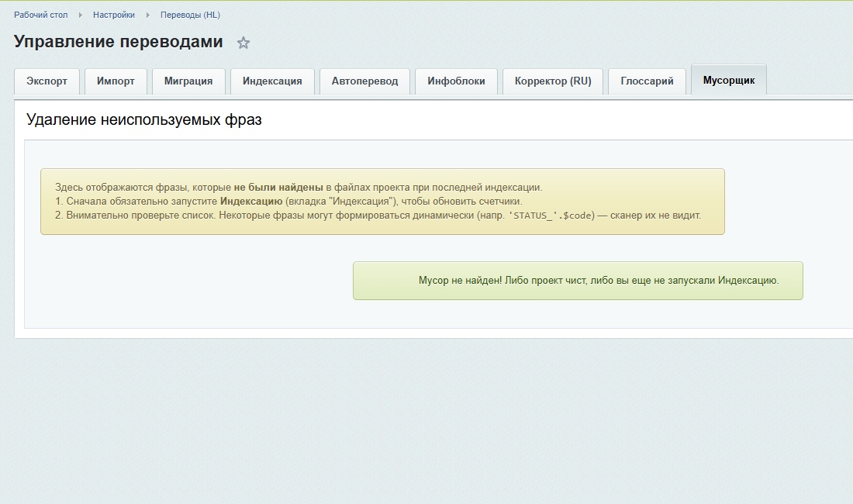Switch to the Автоперевод tab
The image size is (853, 504).
[364, 81]
